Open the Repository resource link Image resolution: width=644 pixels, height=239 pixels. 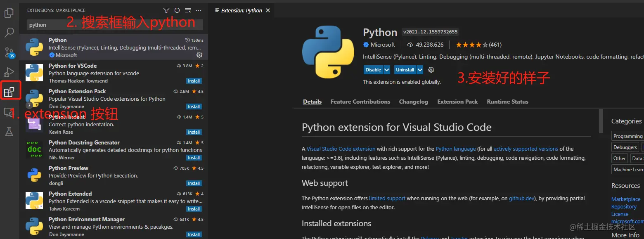[624, 206]
